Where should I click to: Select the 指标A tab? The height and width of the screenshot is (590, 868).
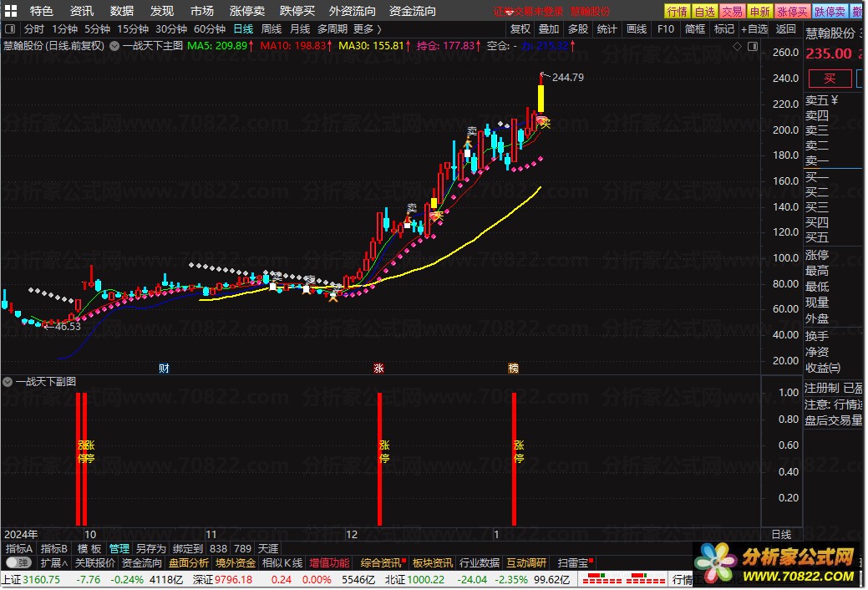(19, 549)
